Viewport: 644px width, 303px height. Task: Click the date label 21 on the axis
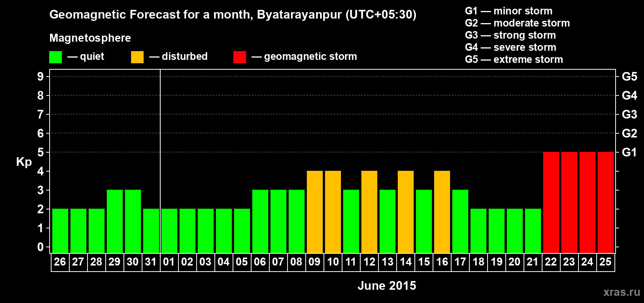(533, 262)
